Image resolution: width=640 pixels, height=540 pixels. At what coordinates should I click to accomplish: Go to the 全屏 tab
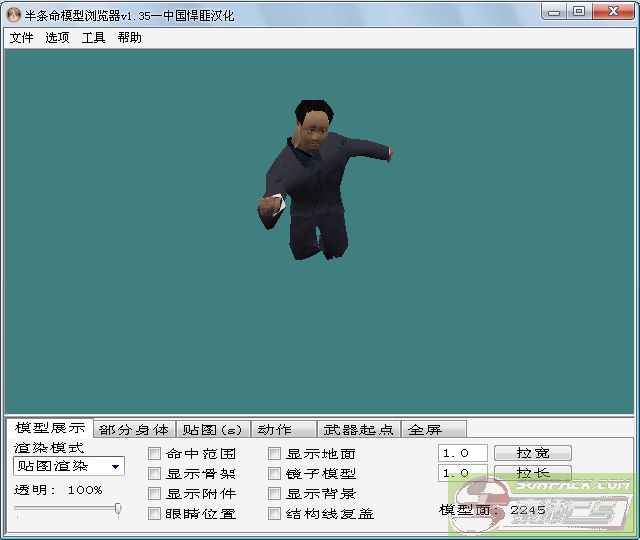424,430
